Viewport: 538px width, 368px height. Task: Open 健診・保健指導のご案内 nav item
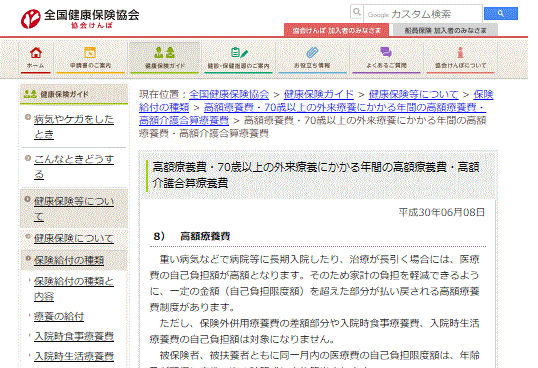[x=238, y=58]
